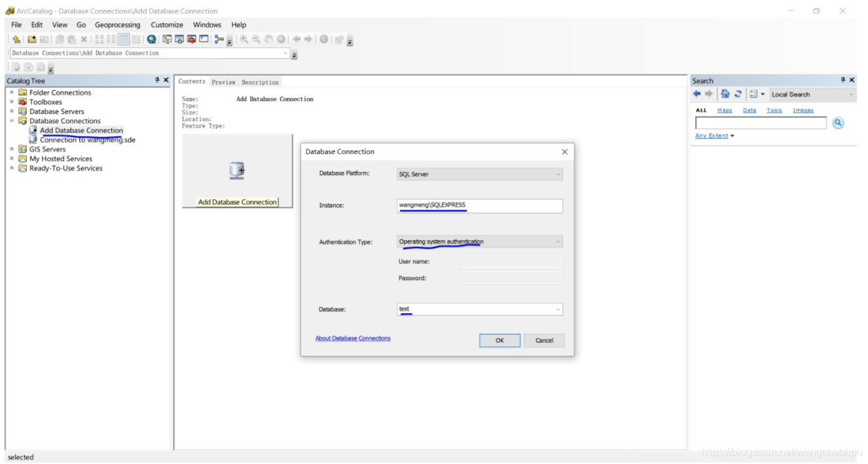Image resolution: width=868 pixels, height=464 pixels.
Task: Click the Add Database Connection large icon in Contents
Action: [x=237, y=171]
